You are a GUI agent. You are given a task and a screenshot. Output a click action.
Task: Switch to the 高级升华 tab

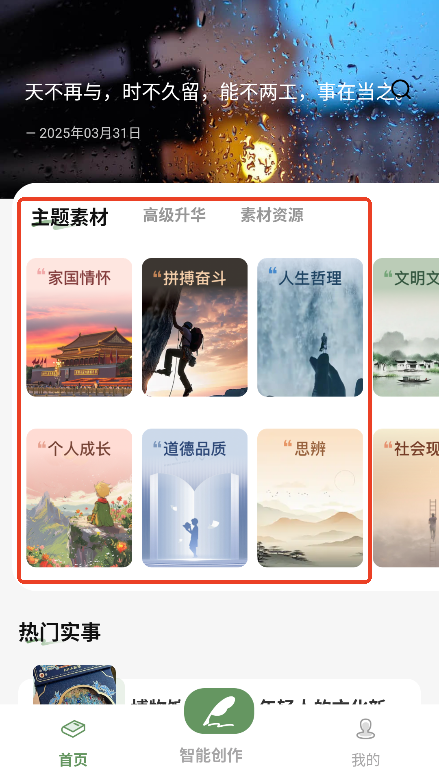pyautogui.click(x=174, y=215)
